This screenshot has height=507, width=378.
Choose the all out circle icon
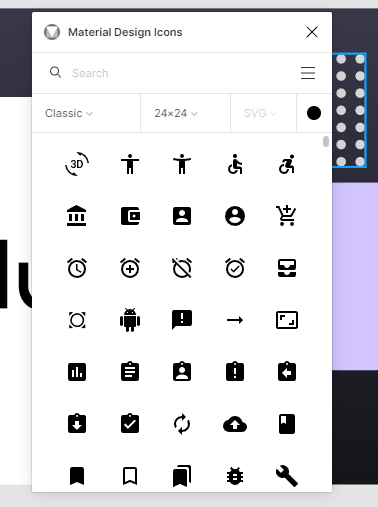(x=77, y=320)
